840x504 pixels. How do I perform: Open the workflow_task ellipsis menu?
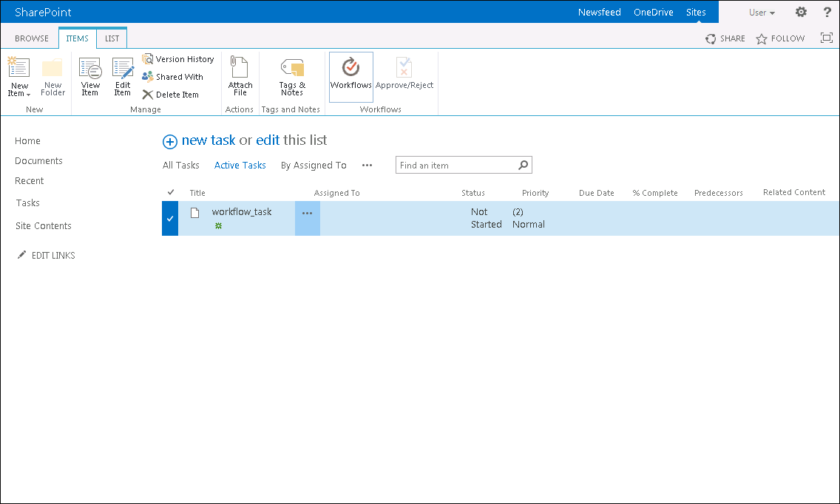click(x=308, y=213)
